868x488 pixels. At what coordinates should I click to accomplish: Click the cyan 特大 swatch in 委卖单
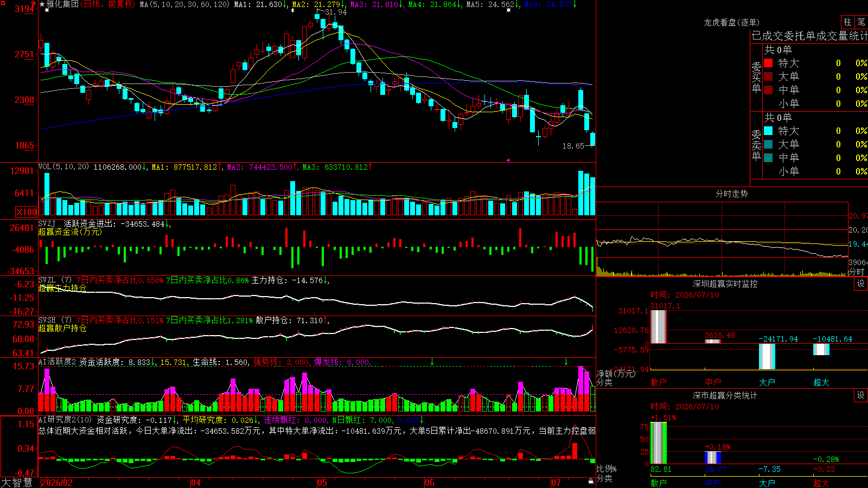tap(768, 131)
